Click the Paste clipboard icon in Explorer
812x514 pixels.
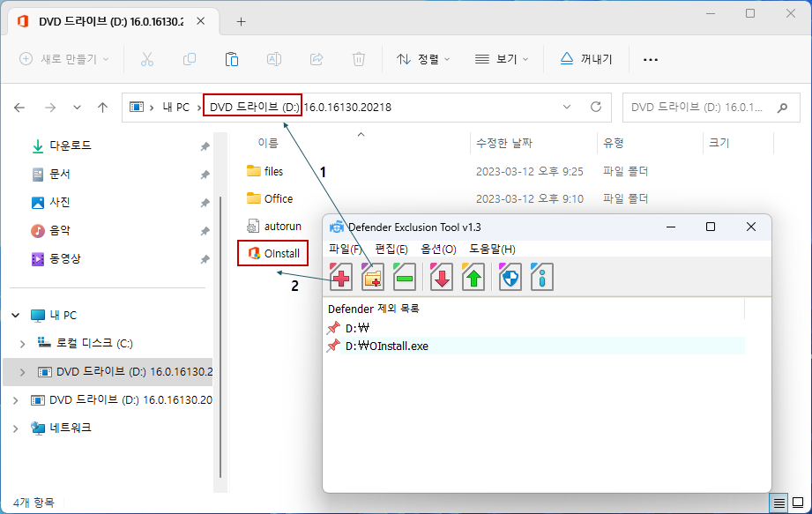click(232, 59)
